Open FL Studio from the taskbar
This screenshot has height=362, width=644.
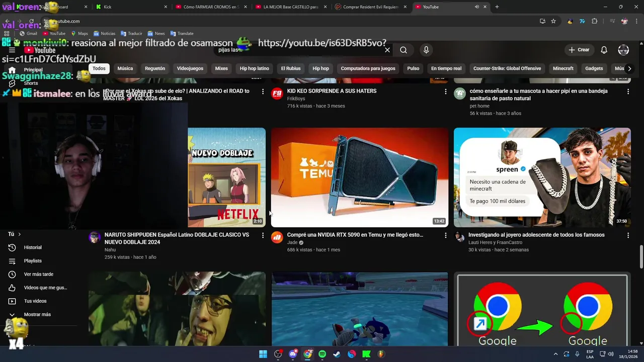pyautogui.click(x=381, y=354)
